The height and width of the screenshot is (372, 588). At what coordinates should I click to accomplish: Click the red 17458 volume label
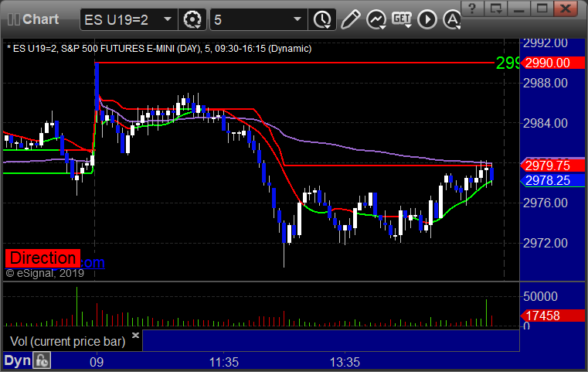[x=552, y=316]
